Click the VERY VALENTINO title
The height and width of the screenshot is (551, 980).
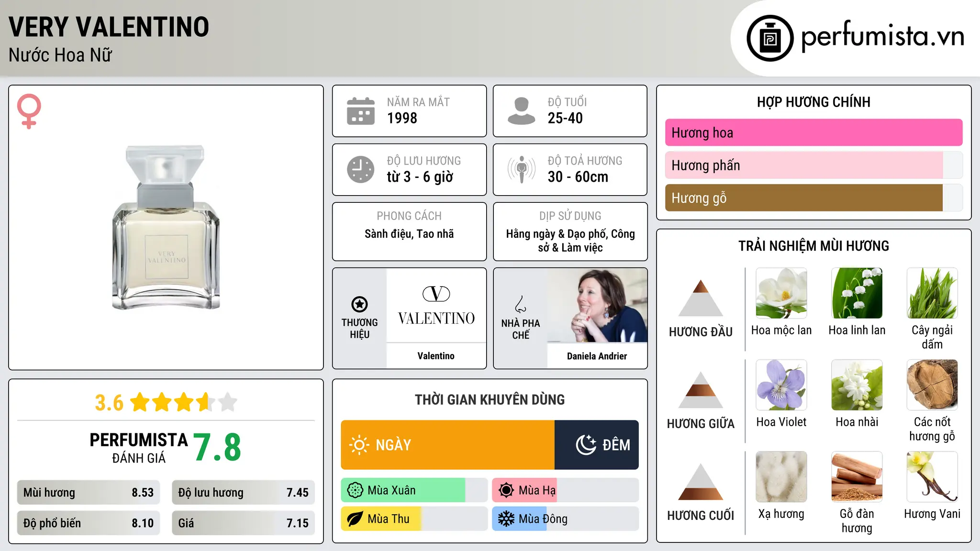coord(109,27)
